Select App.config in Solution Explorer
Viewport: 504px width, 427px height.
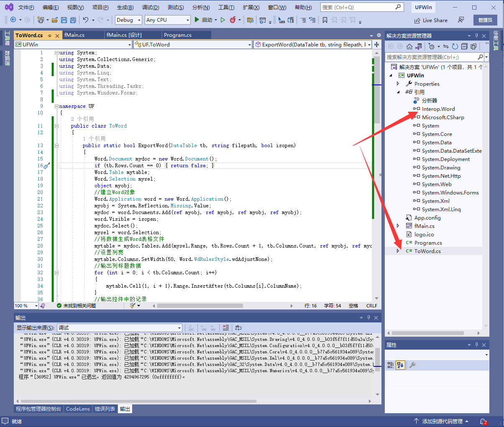click(427, 217)
